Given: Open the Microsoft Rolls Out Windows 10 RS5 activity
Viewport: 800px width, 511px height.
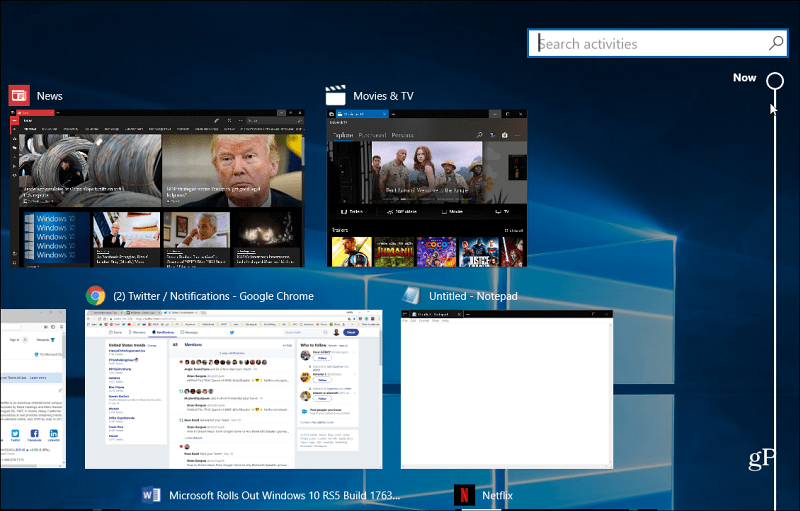Looking at the screenshot, I should point(284,495).
